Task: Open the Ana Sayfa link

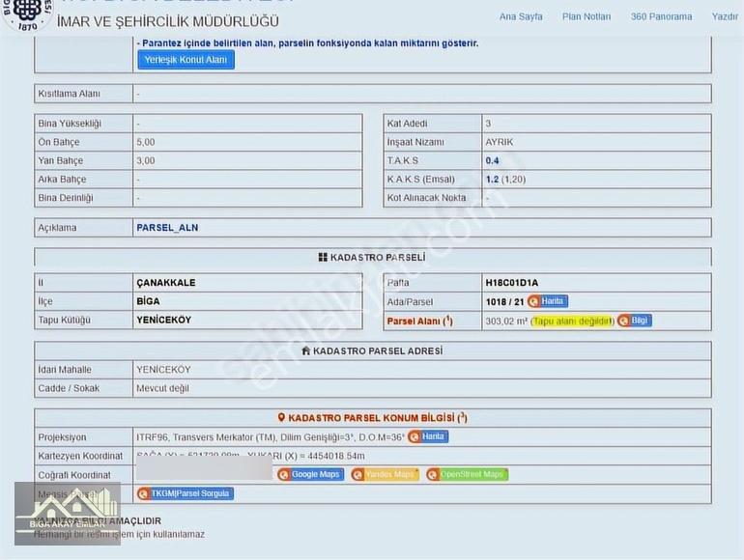Action: pyautogui.click(x=521, y=16)
